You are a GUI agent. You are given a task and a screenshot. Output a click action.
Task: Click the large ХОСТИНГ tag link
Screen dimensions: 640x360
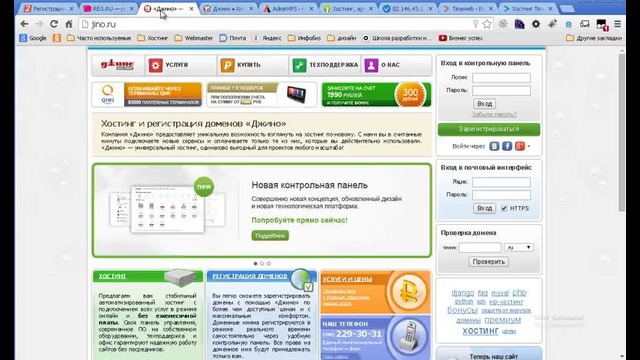coord(480,331)
